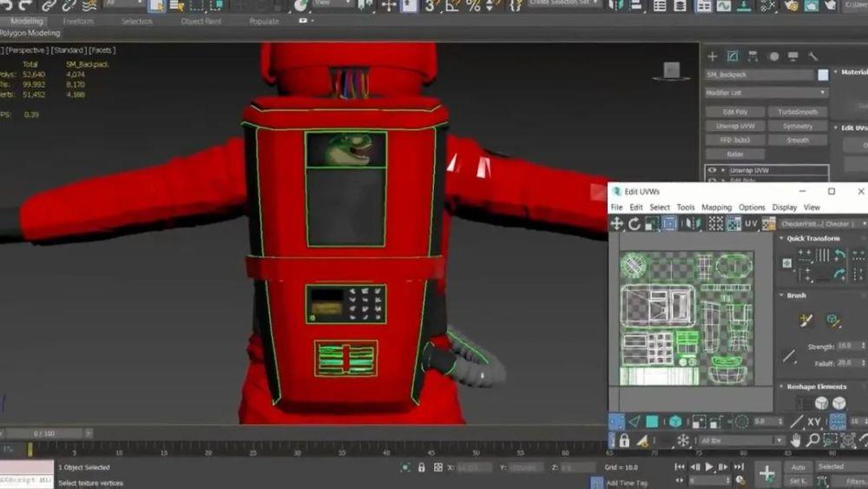Click the Play Animation button
The height and width of the screenshot is (489, 868).
[709, 467]
